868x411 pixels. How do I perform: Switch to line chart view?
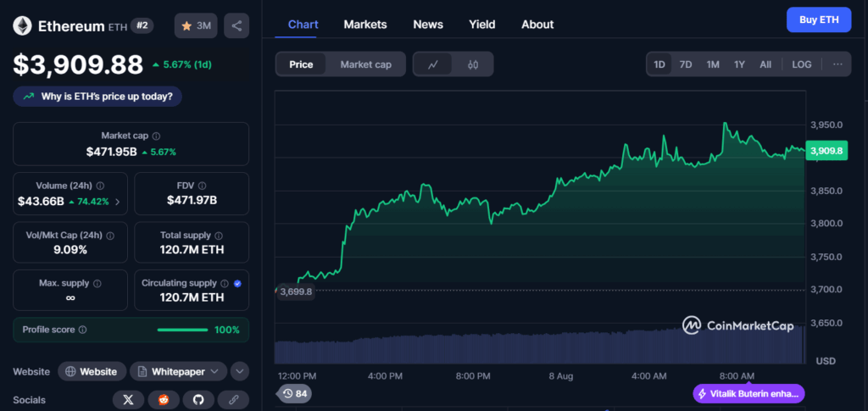point(433,64)
